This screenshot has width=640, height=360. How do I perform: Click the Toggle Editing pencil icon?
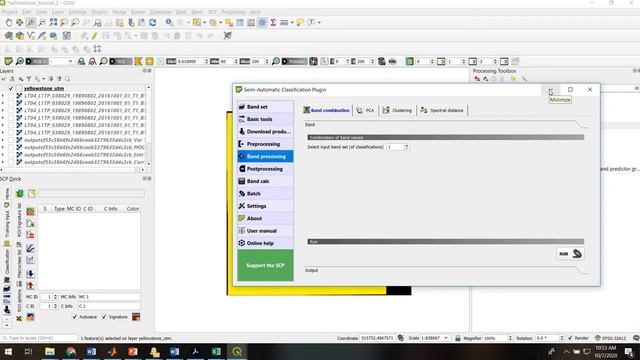(x=95, y=36)
